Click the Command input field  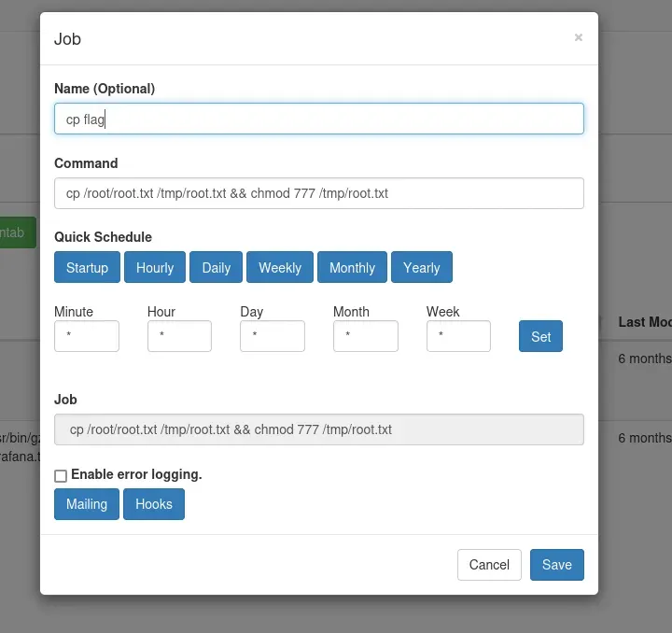(x=318, y=193)
